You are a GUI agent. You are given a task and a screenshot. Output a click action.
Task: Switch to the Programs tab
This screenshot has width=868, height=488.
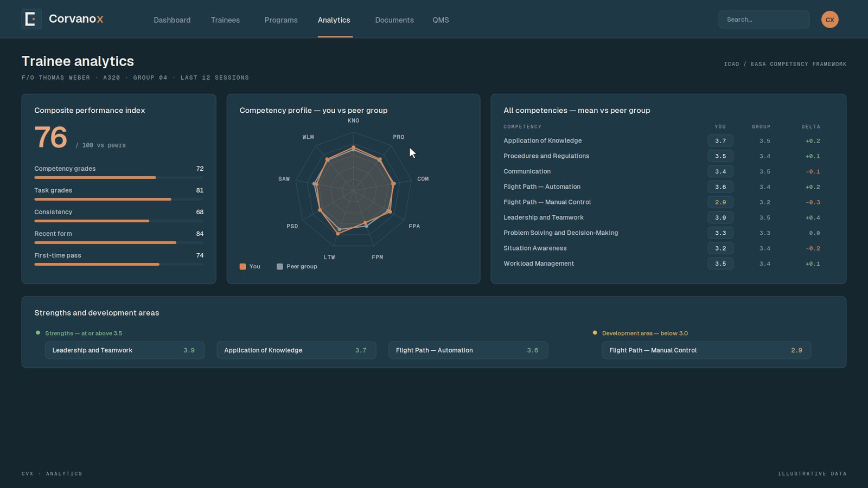tap(281, 20)
